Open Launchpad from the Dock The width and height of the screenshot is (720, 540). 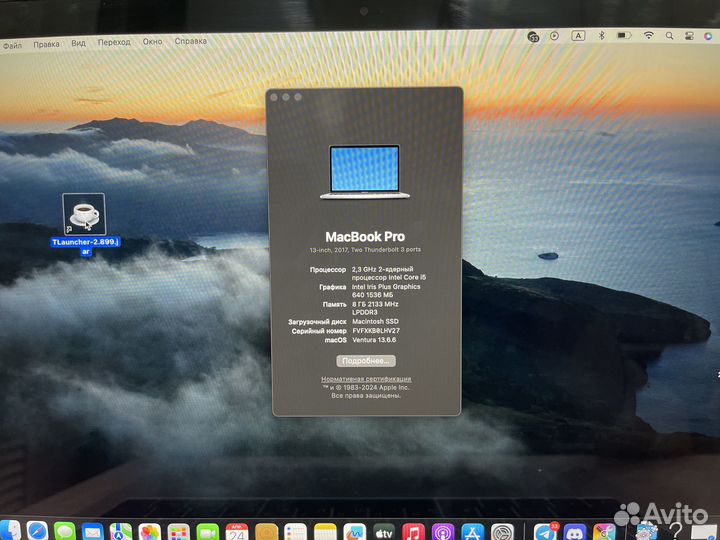click(x=178, y=532)
